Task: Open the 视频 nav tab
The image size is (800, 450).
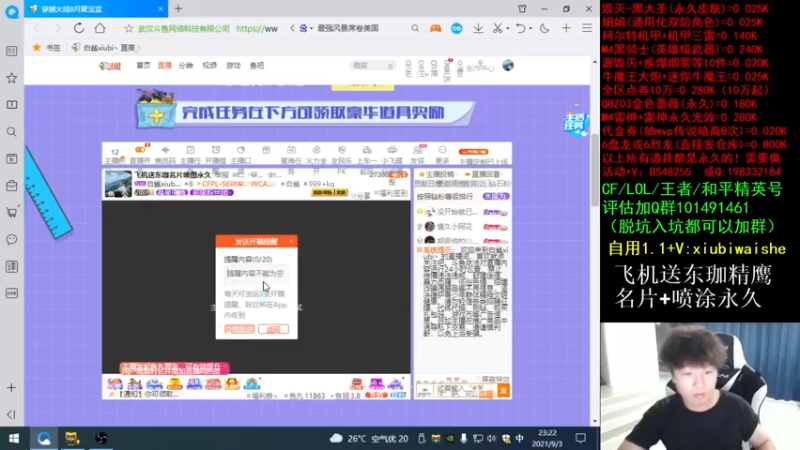Action: (x=210, y=65)
